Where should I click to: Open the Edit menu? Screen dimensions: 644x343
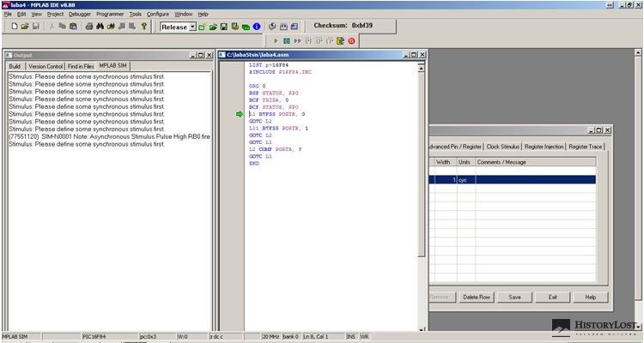tap(21, 14)
